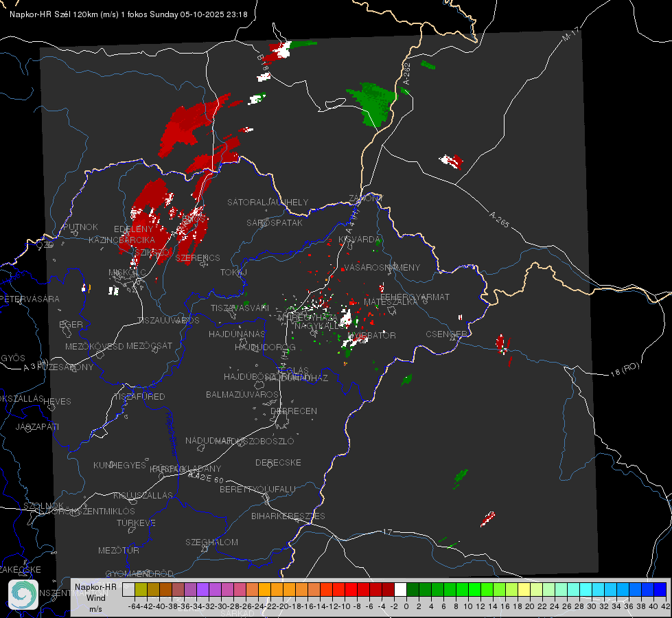Click the NAGYKÁLLÓ town label
672x618 pixels.
(319, 326)
